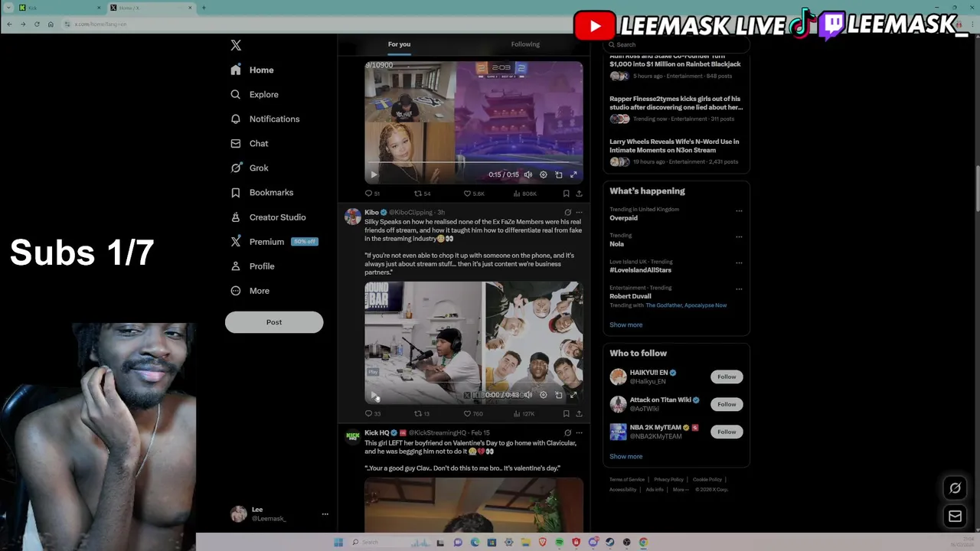
Task: Open Bookmarks in the sidebar
Action: coord(262,192)
